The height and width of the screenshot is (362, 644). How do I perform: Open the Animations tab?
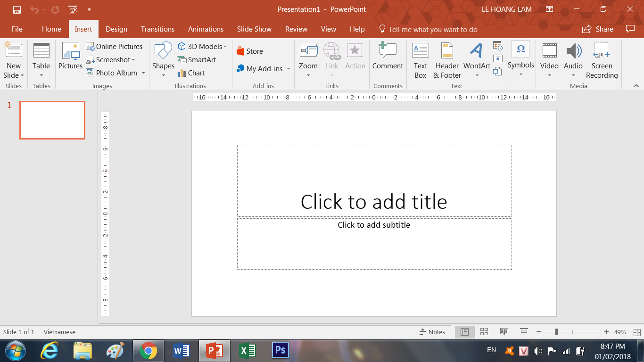(206, 29)
